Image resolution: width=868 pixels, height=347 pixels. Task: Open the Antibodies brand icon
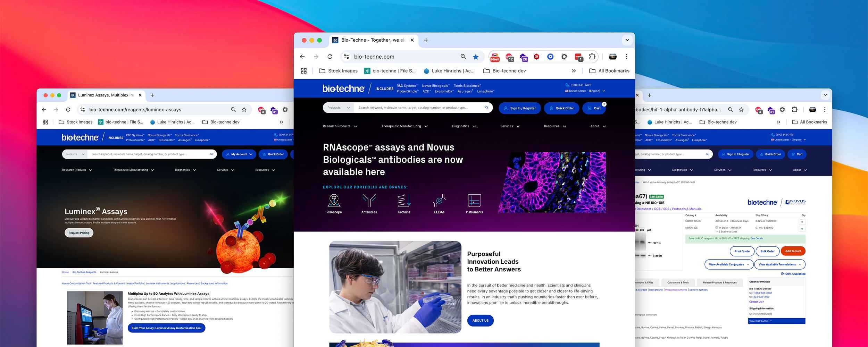[x=369, y=201]
